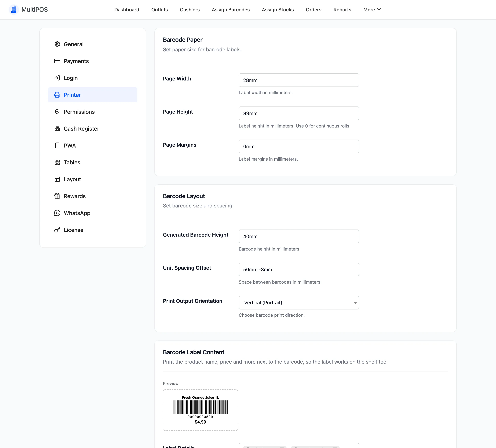Image resolution: width=496 pixels, height=448 pixels.
Task: Go to Login settings
Action: pyautogui.click(x=93, y=78)
